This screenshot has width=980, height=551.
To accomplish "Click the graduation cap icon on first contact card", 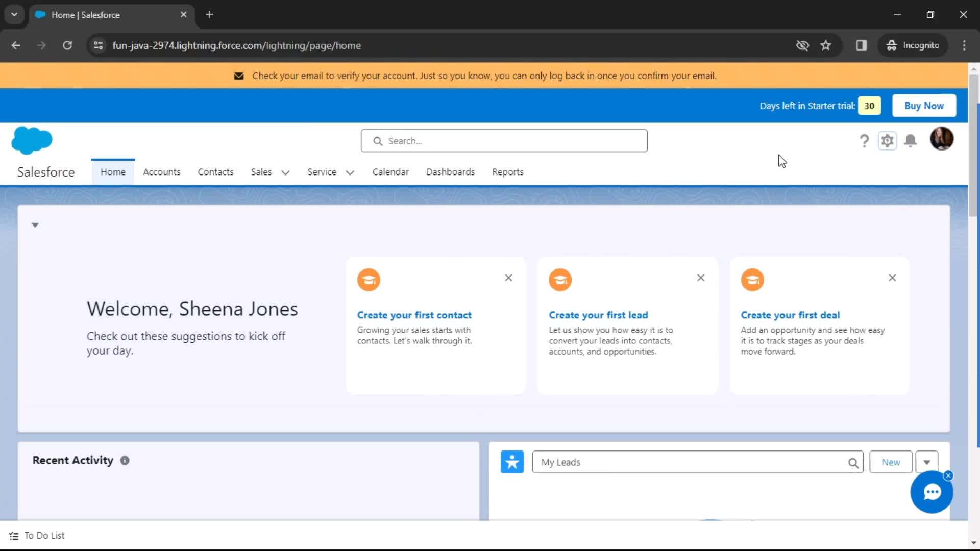I will tap(369, 280).
